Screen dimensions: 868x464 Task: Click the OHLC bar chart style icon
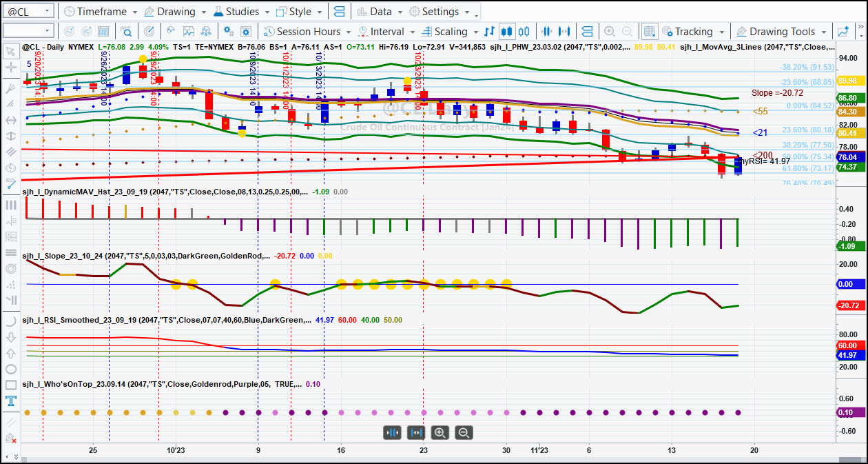pos(490,32)
